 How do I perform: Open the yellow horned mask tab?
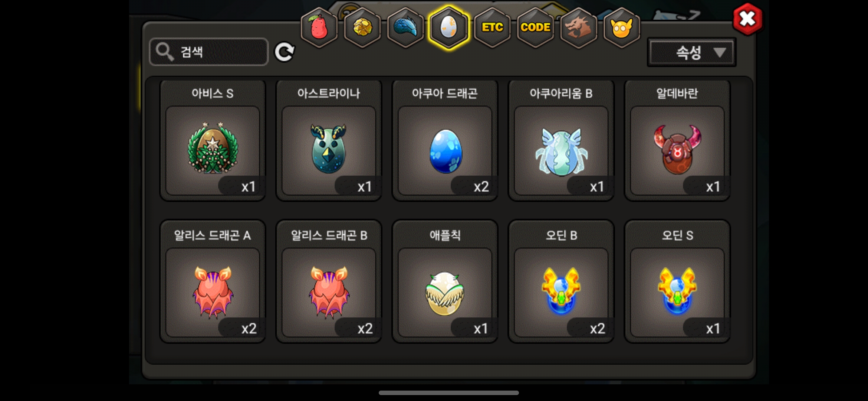(622, 27)
